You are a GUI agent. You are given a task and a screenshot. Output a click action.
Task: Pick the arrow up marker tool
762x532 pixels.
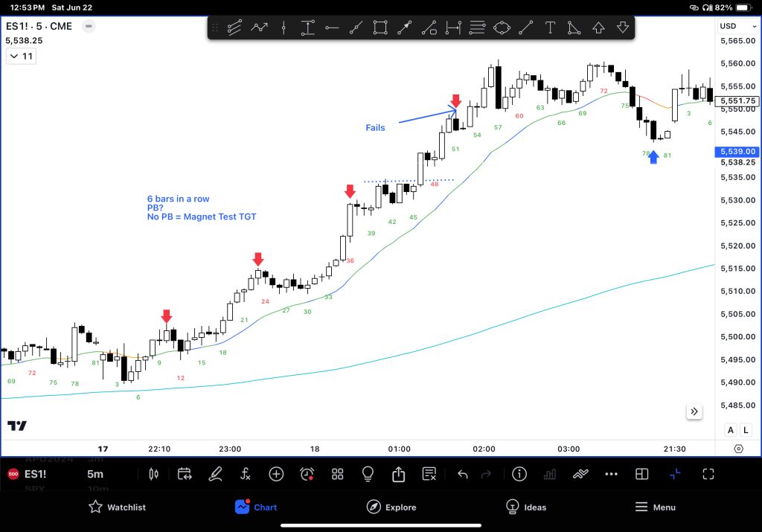(x=598, y=28)
